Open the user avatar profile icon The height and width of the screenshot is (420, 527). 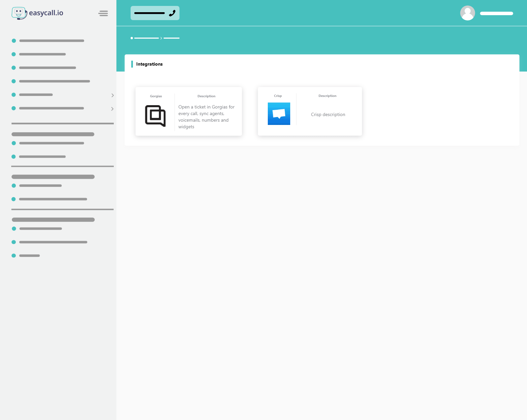click(468, 13)
